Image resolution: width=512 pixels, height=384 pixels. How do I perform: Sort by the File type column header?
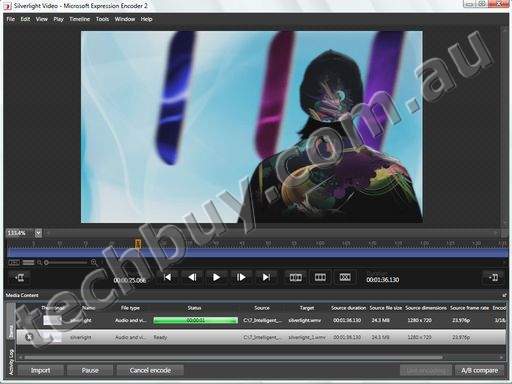coord(130,308)
